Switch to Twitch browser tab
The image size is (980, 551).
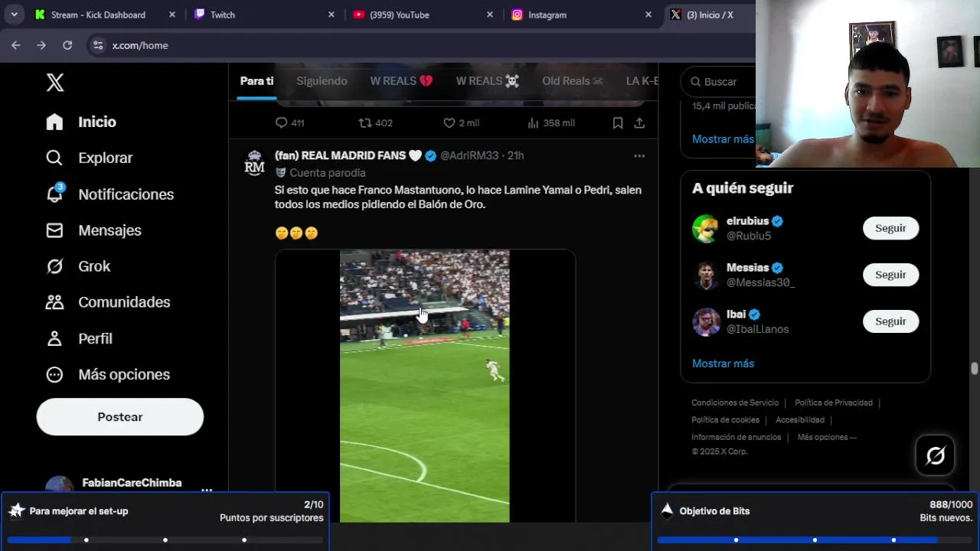click(264, 15)
